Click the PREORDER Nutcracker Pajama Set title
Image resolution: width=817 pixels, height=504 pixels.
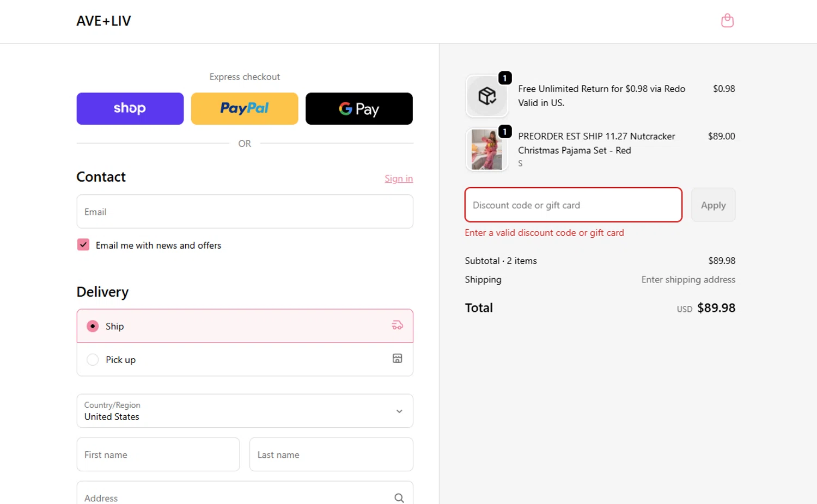pyautogui.click(x=596, y=143)
